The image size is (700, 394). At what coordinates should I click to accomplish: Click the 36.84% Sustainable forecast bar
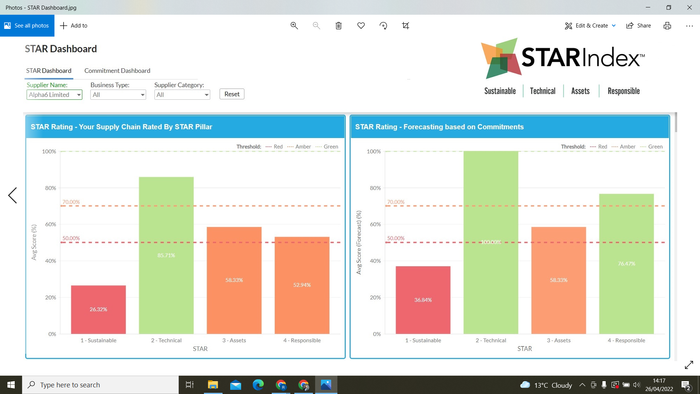point(423,300)
